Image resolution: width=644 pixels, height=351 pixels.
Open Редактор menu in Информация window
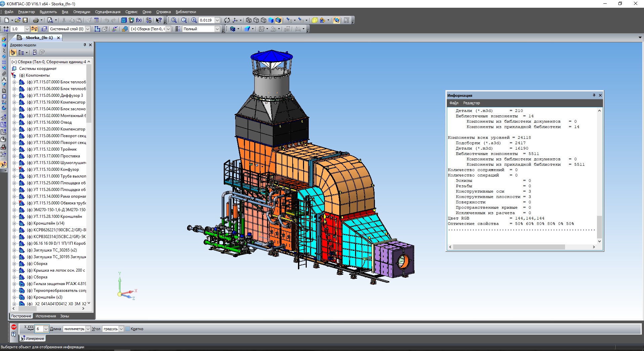(x=471, y=103)
